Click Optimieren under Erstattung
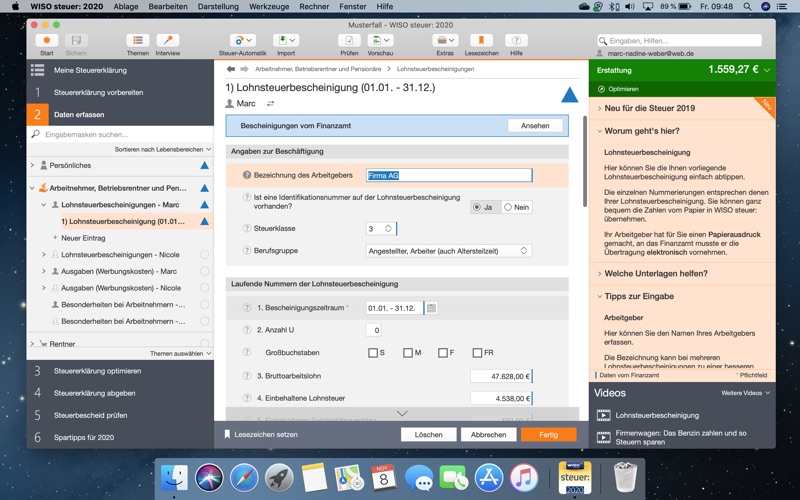 click(618, 89)
